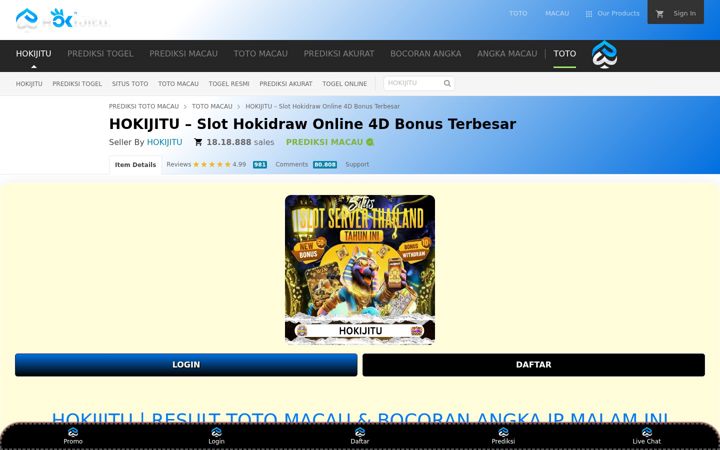The height and width of the screenshot is (450, 720).
Task: Click the 981 reviews count badge
Action: click(x=260, y=164)
